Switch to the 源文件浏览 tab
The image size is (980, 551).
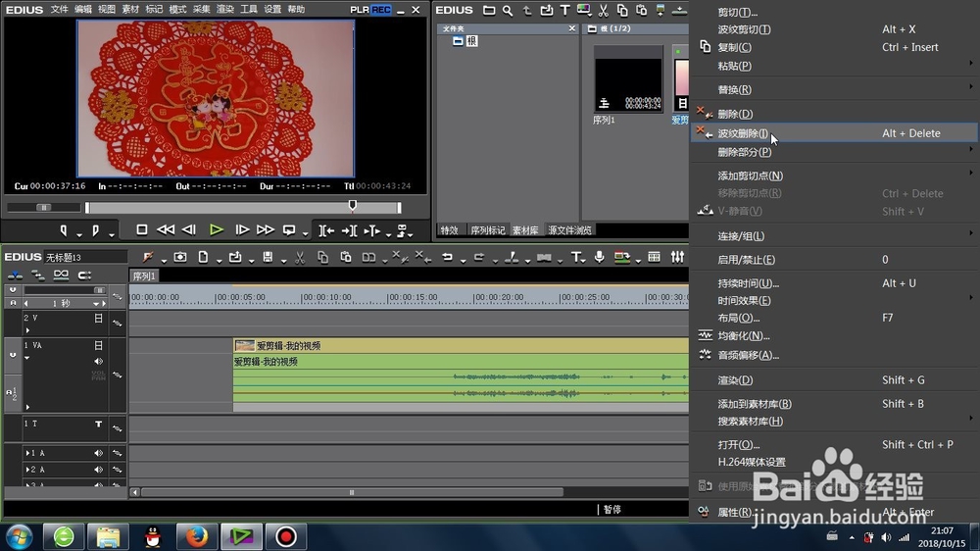(570, 230)
